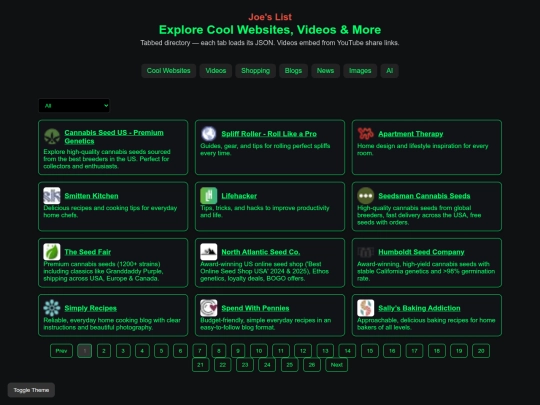
Task: Click the Spend With Pennies heart icon
Action: (209, 308)
